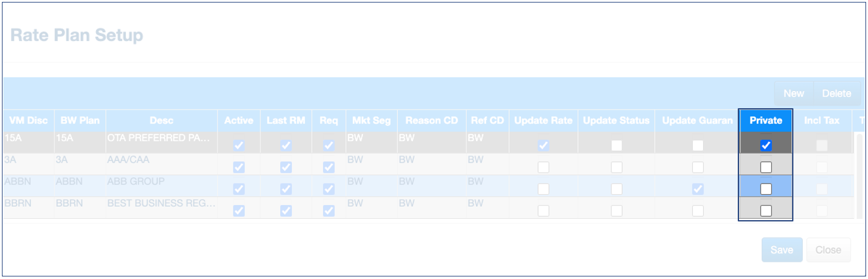The width and height of the screenshot is (868, 279).
Task: Click the New rate plan button
Action: click(x=793, y=94)
